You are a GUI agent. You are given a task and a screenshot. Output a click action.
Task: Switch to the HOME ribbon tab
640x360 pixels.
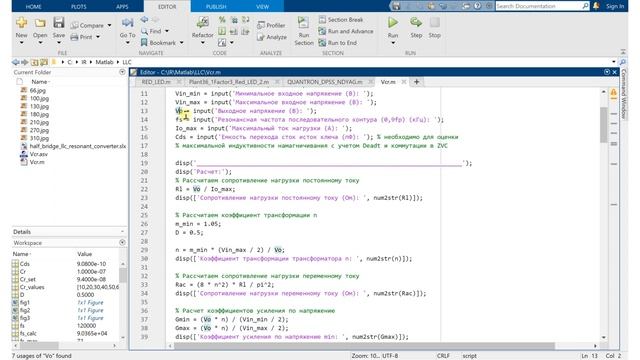[33, 7]
